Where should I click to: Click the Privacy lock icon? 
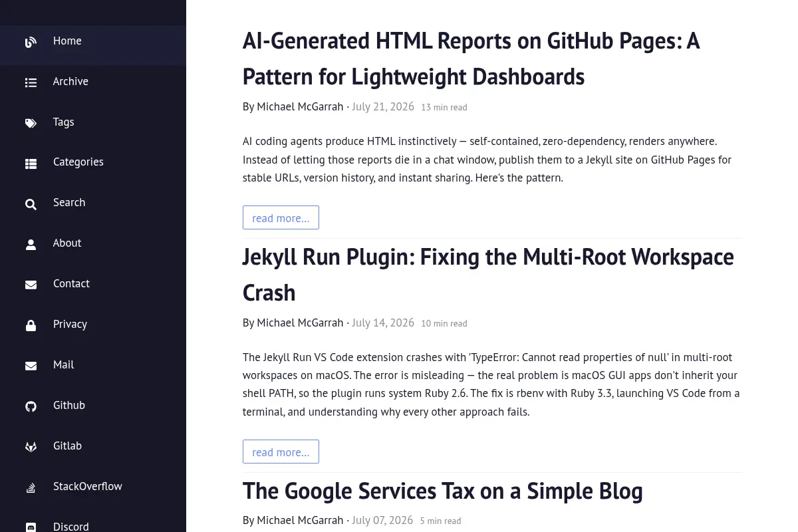(31, 326)
